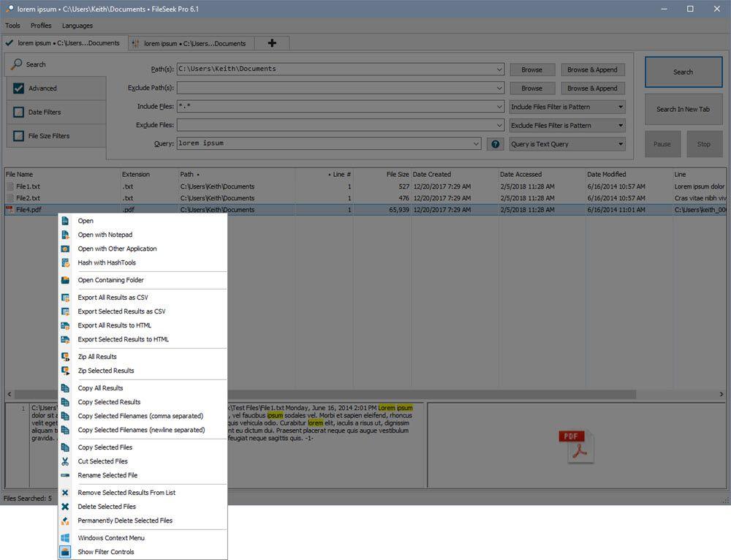Select Delete Selected Files menu entry
The height and width of the screenshot is (560, 731).
[x=143, y=507]
